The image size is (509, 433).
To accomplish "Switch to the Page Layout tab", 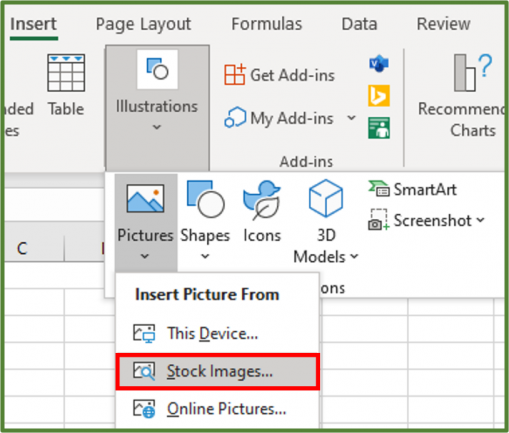I will (x=143, y=24).
